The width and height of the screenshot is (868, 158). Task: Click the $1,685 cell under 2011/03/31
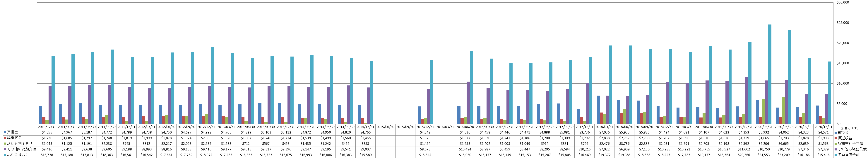(x=67, y=138)
